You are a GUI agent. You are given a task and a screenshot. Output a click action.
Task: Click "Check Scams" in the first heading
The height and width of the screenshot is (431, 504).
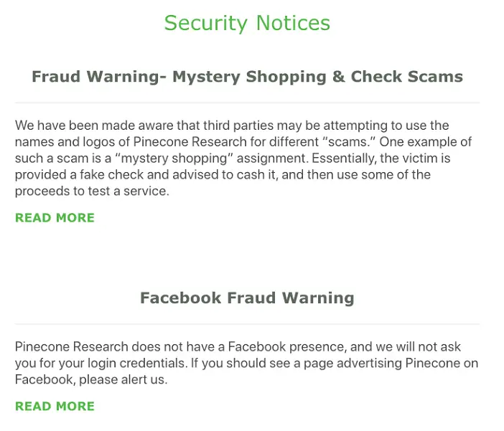point(406,77)
